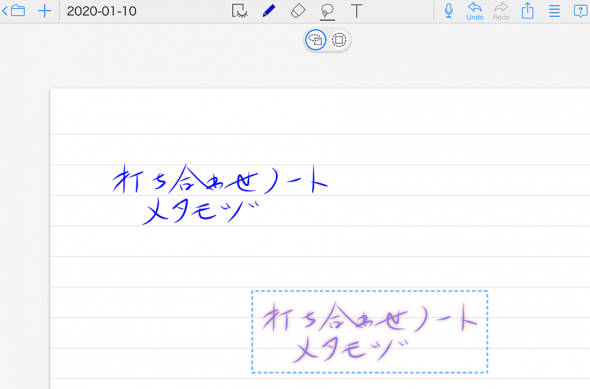Select the Eraser tool

(x=298, y=11)
